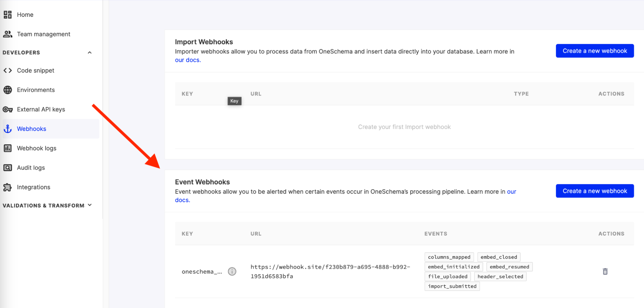
Task: Click the Webhooks anchor icon
Action: 8,129
